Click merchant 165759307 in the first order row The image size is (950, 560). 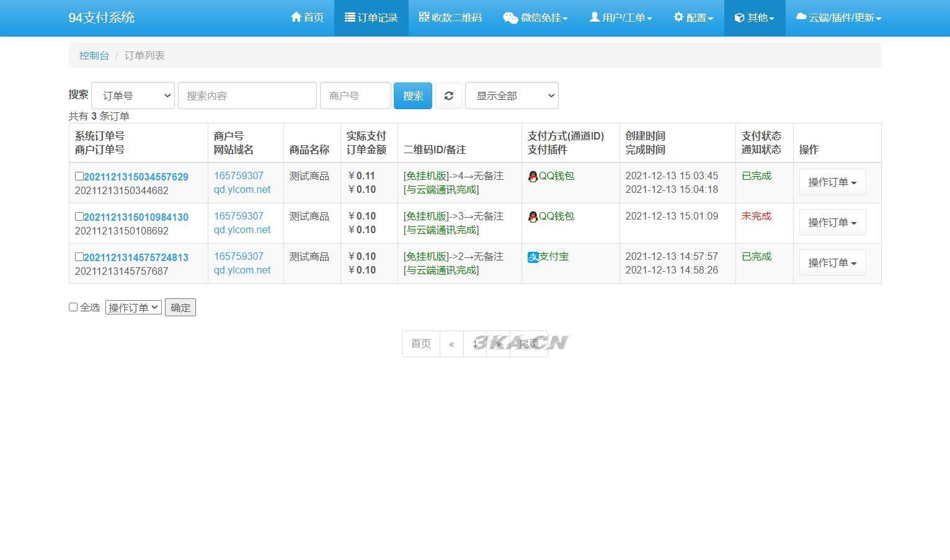click(239, 176)
